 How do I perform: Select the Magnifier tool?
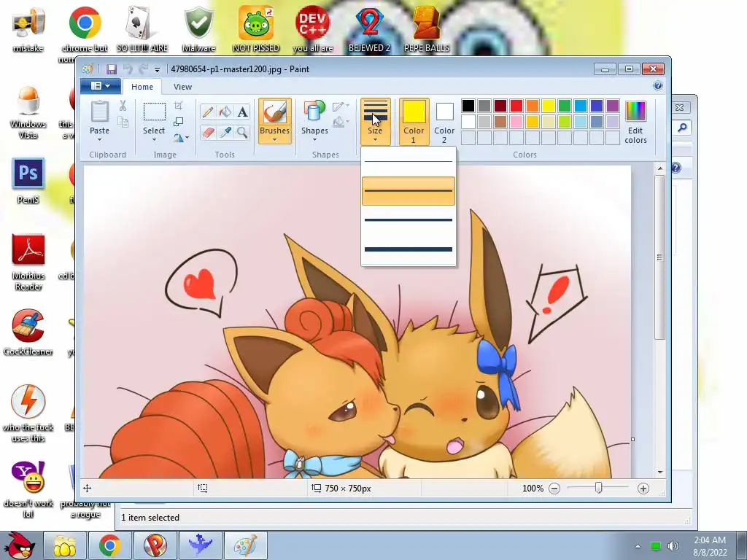[242, 132]
